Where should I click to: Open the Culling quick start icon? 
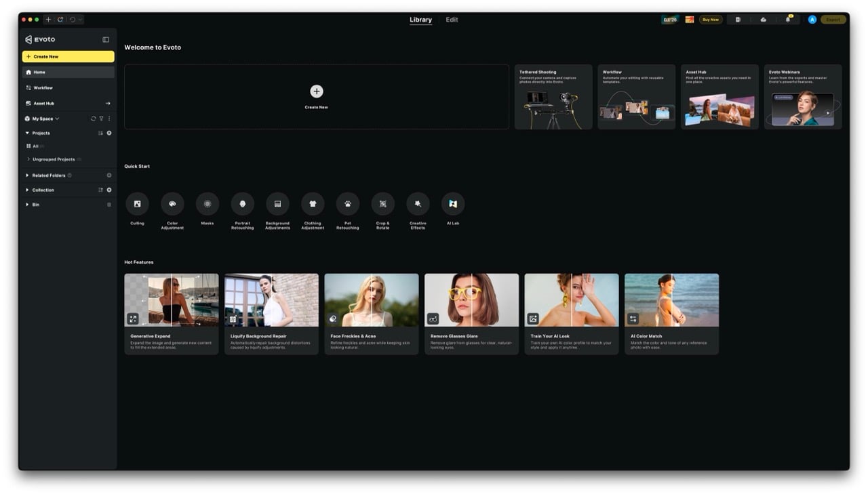tap(137, 203)
